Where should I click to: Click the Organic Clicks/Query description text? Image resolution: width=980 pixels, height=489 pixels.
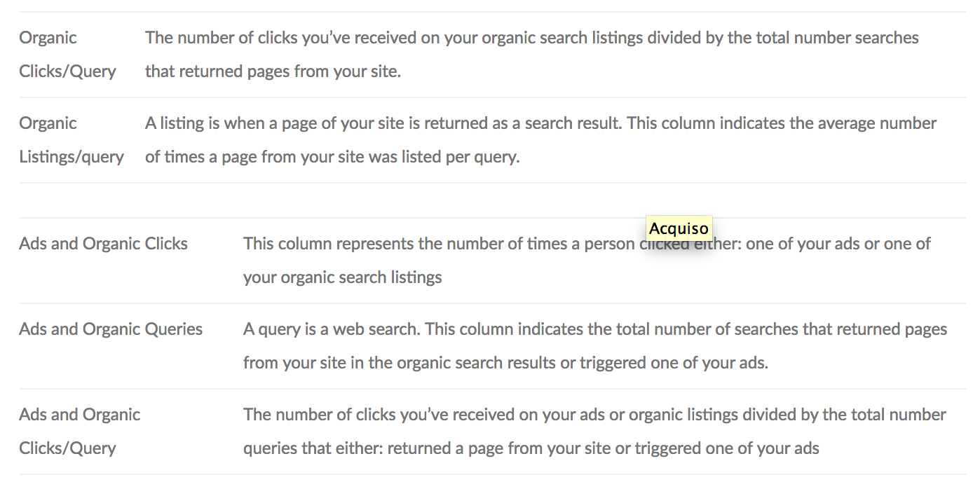point(532,55)
